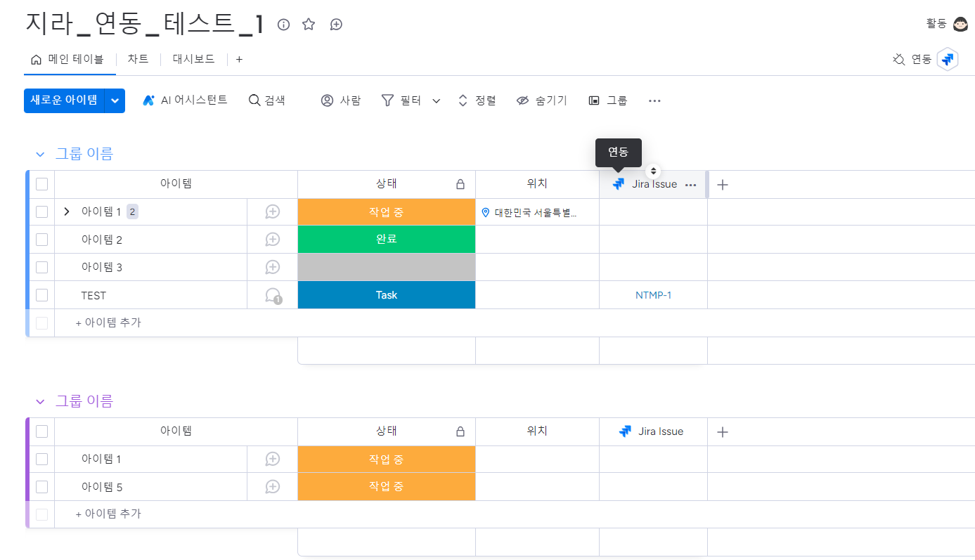The image size is (975, 560).
Task: Check the first group's 아이템 1 checkbox
Action: tap(41, 211)
